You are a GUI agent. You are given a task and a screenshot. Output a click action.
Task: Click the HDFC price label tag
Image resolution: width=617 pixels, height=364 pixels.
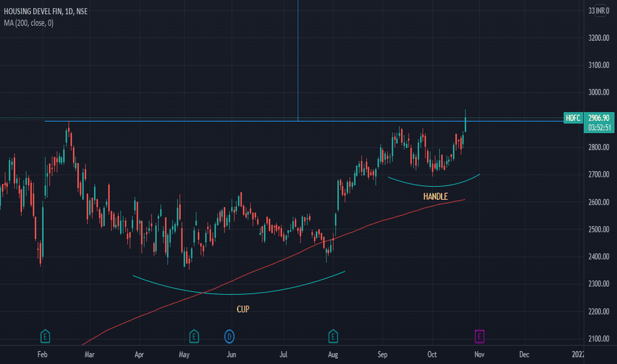(x=573, y=118)
